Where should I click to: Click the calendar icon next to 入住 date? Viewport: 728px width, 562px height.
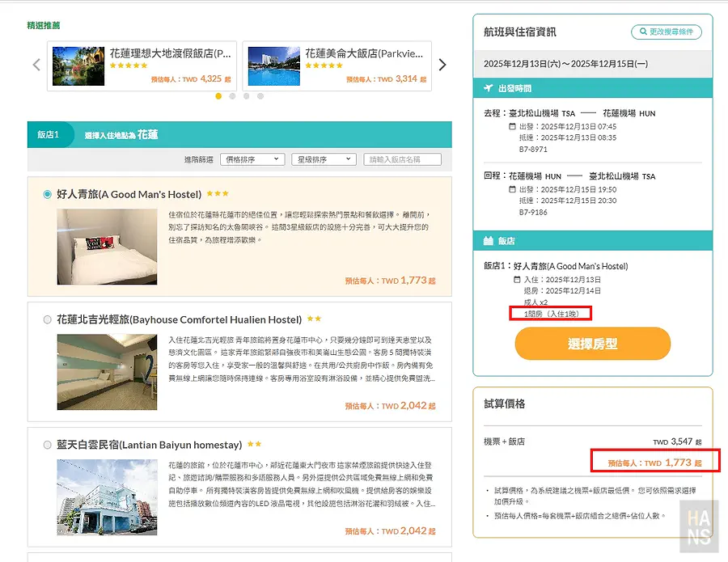[515, 280]
